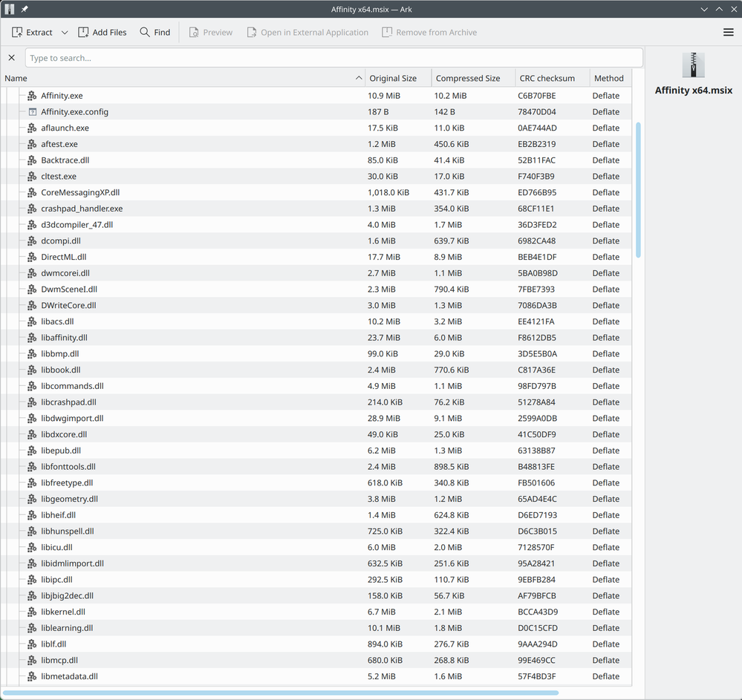
Task: Click CRC value C6B70FBE
Action: tap(536, 96)
